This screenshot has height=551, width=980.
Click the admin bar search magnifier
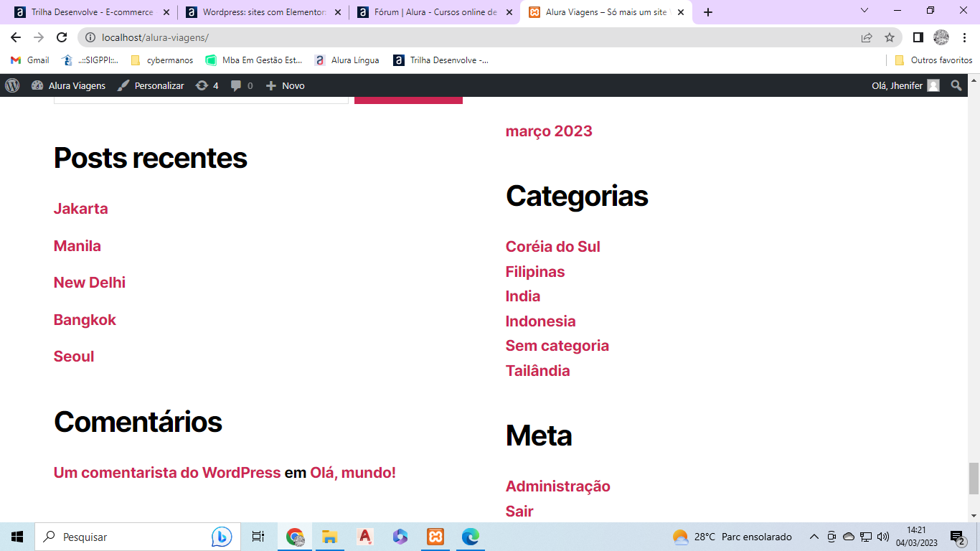(956, 85)
